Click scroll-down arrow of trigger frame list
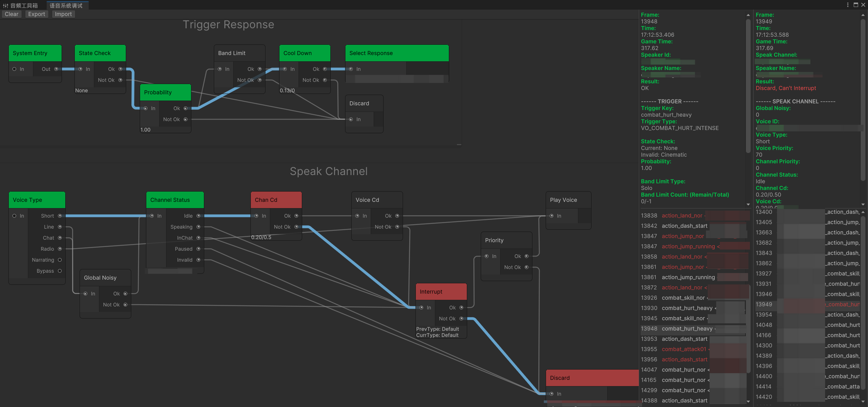 click(748, 401)
